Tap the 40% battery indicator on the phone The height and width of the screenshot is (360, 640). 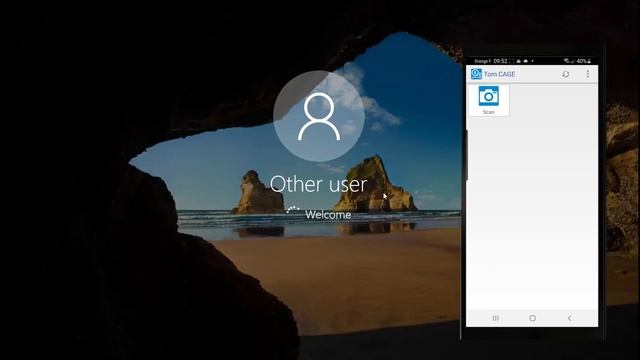pos(583,61)
